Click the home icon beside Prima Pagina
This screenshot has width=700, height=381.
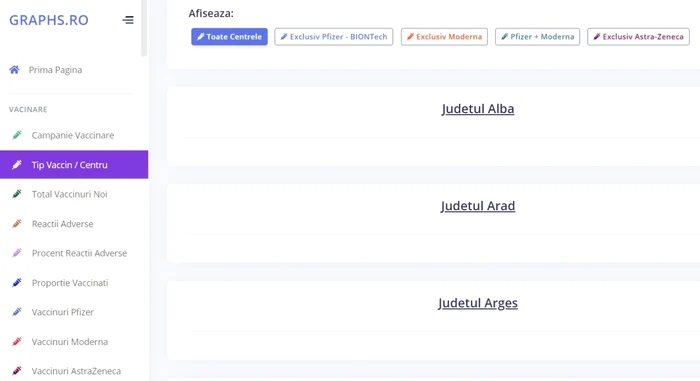(14, 70)
